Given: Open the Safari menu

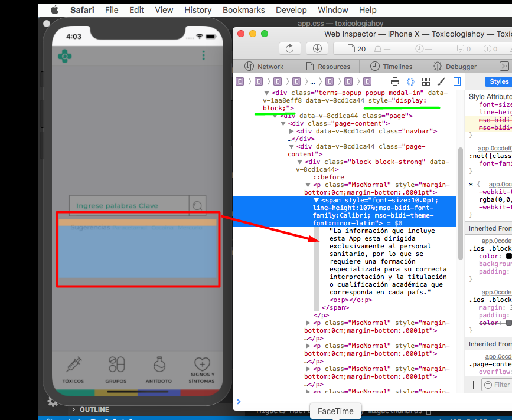Looking at the screenshot, I should point(82,10).
